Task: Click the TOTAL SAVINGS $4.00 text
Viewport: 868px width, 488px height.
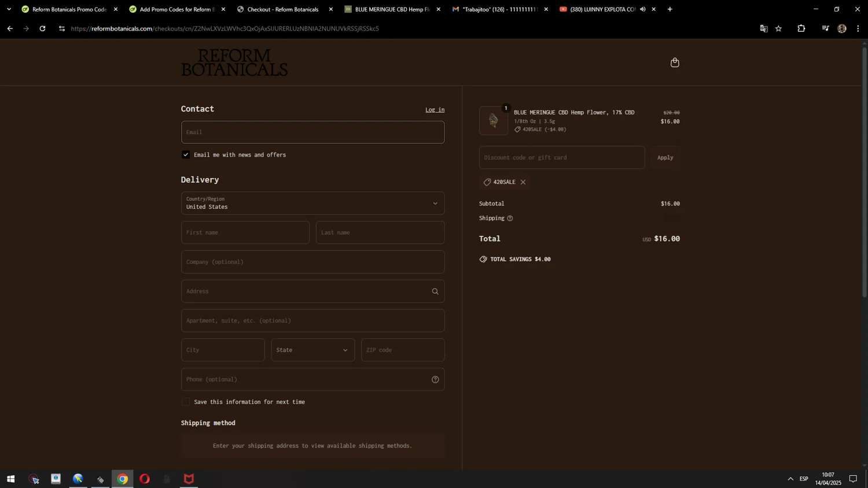Action: click(x=520, y=260)
